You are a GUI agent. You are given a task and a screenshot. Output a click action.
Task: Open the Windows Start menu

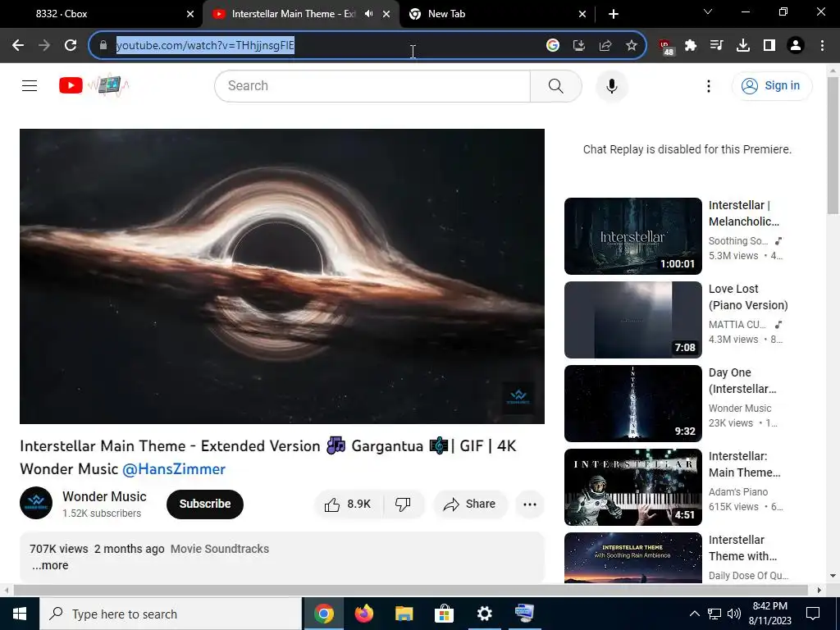tap(20, 614)
